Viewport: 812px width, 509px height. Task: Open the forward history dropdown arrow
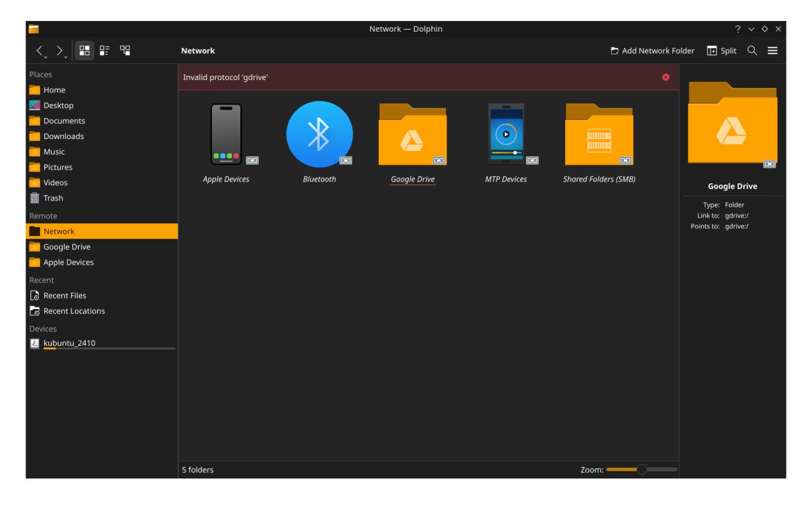coord(66,56)
